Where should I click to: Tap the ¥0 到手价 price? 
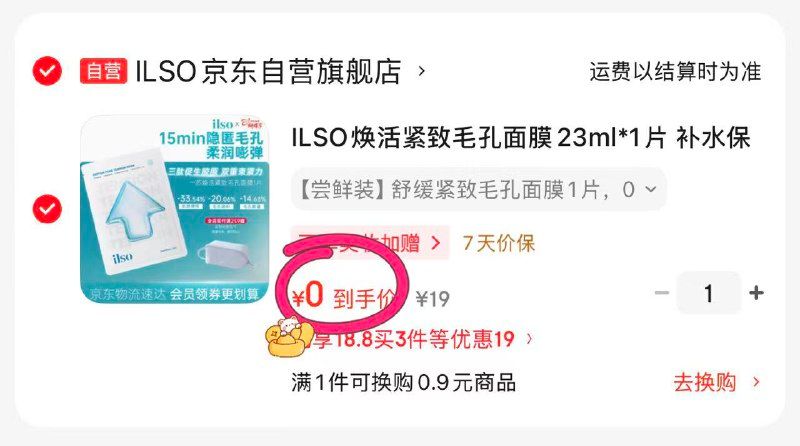(344, 297)
